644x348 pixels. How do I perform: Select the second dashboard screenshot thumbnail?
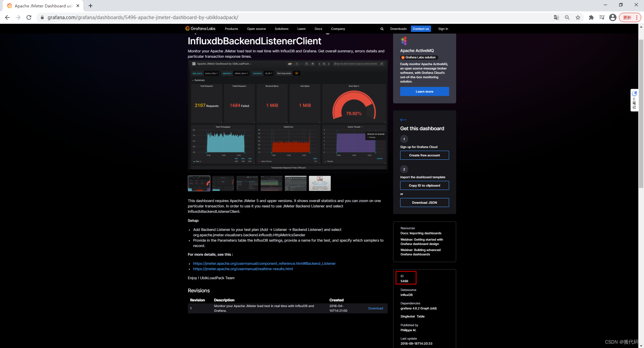click(223, 183)
